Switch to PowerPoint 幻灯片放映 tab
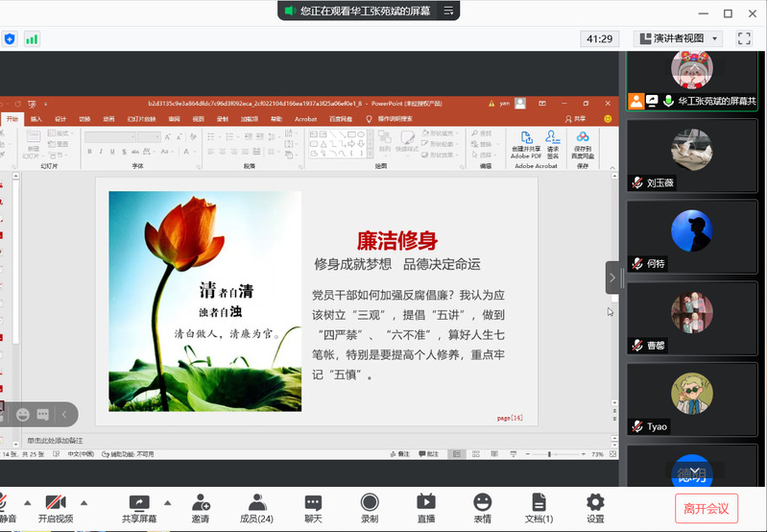 (x=141, y=119)
